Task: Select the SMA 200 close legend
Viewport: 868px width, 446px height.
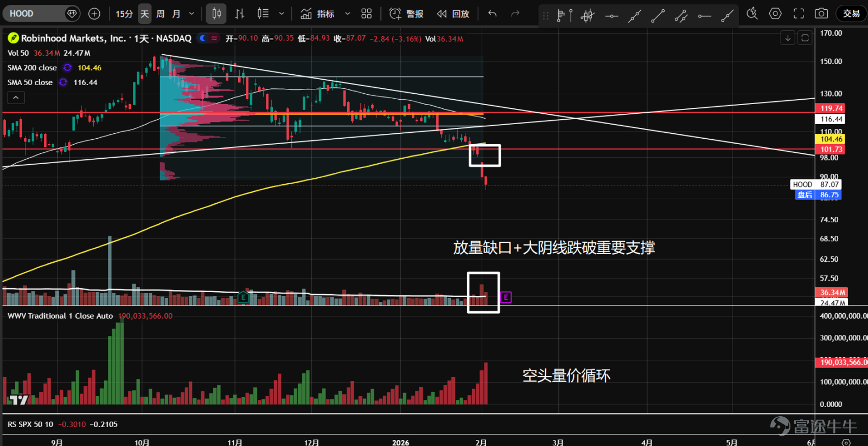Action: [32, 68]
